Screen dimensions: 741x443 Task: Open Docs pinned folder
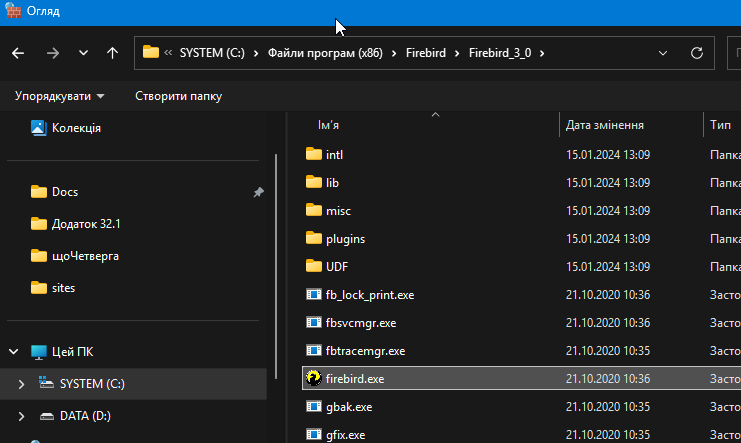[x=65, y=192]
